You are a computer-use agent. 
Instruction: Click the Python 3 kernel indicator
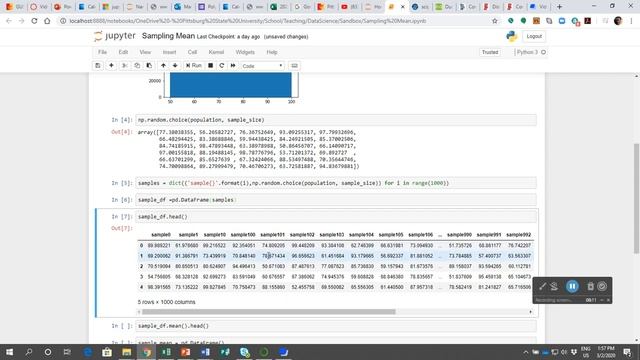531,52
